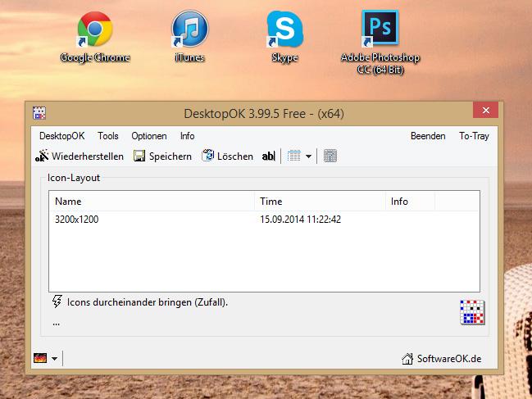This screenshot has width=532, height=399.
Task: Open the Info menu
Action: [188, 136]
